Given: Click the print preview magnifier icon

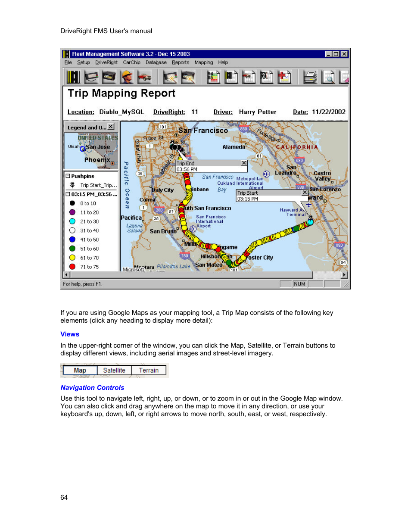Looking at the screenshot, I should 328,77.
